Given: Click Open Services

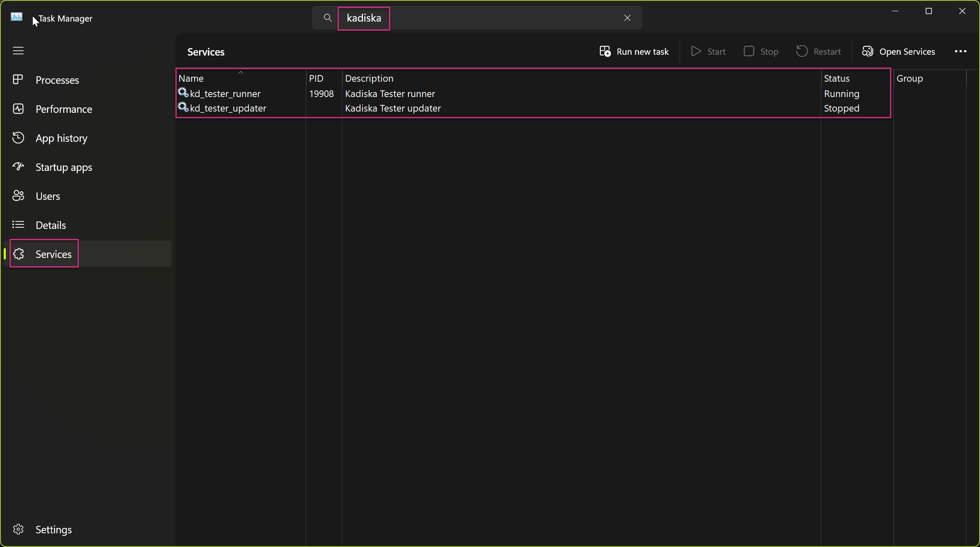Looking at the screenshot, I should pyautogui.click(x=899, y=51).
